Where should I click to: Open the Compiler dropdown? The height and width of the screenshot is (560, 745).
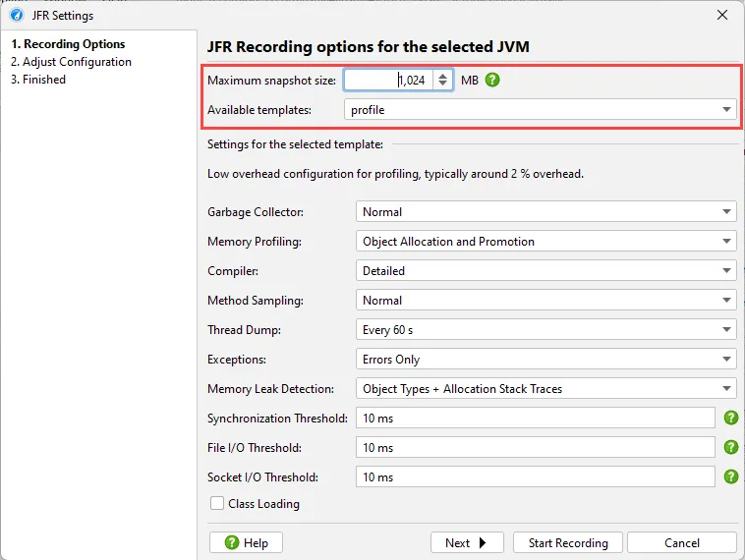[545, 271]
